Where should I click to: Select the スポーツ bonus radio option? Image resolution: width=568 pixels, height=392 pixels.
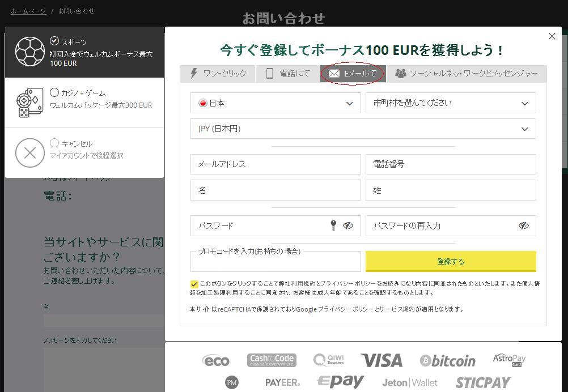click(54, 41)
